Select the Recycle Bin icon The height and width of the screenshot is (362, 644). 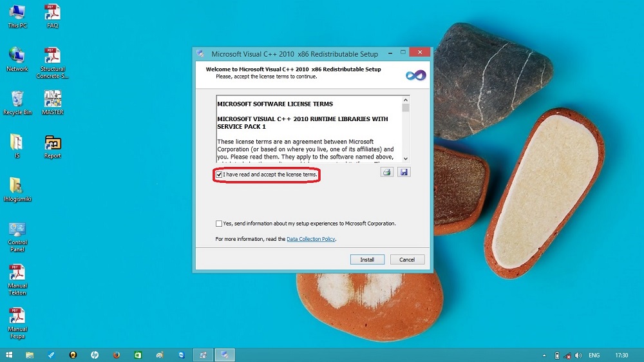click(17, 102)
